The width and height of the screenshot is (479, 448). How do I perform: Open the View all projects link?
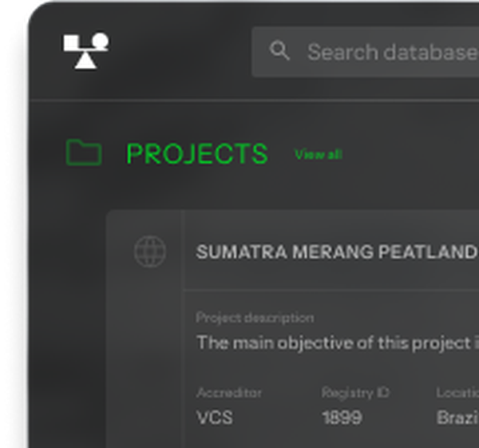319,155
